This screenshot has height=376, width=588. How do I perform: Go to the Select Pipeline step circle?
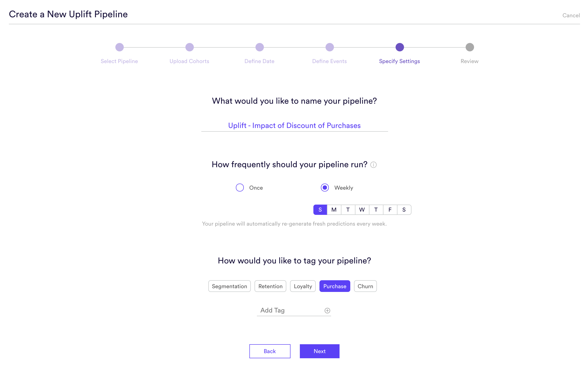tap(119, 47)
